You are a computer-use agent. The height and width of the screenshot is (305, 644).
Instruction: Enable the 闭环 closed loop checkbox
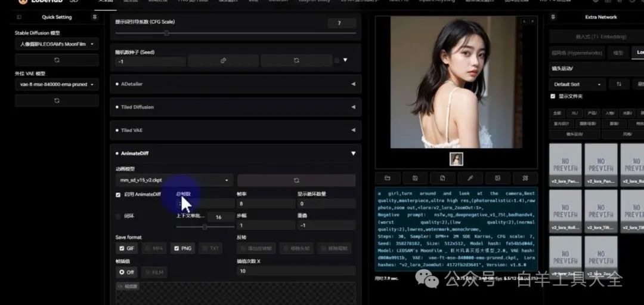[x=118, y=216]
